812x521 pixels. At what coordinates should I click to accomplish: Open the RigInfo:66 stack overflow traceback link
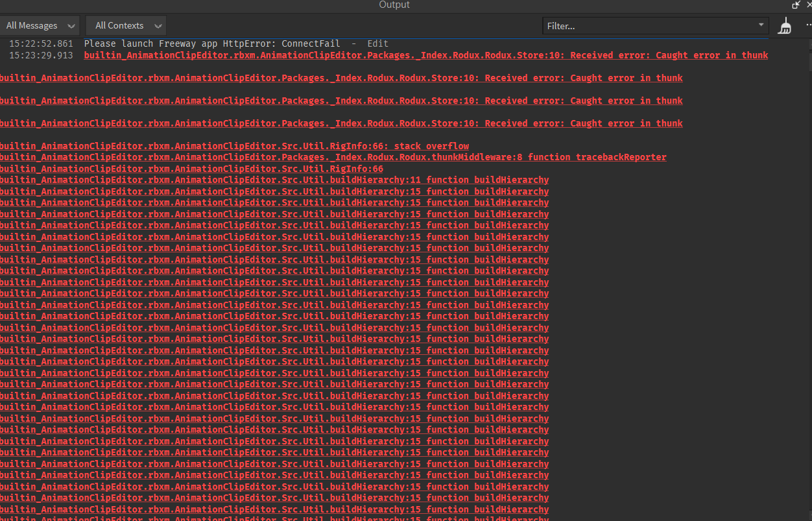pyautogui.click(x=234, y=145)
